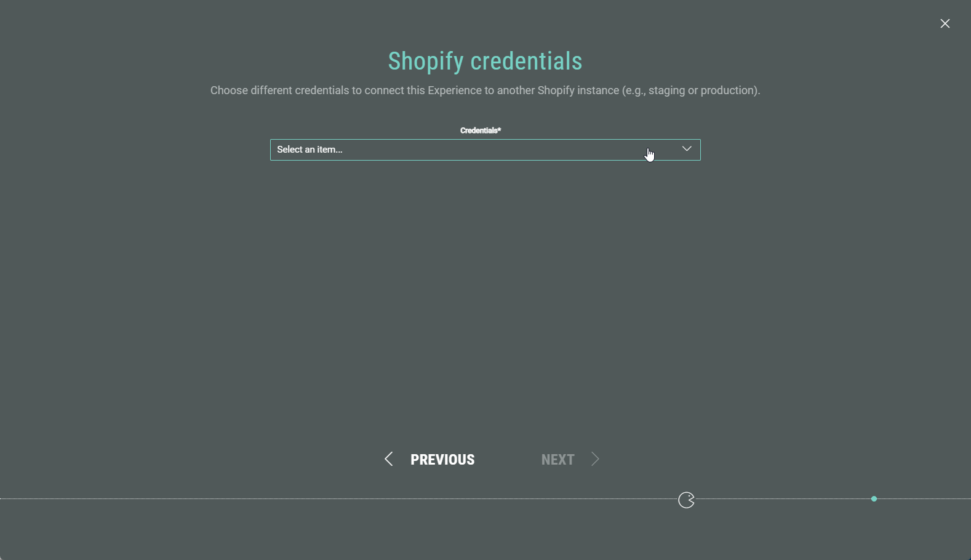Select the teal dot on the progress line

click(874, 499)
